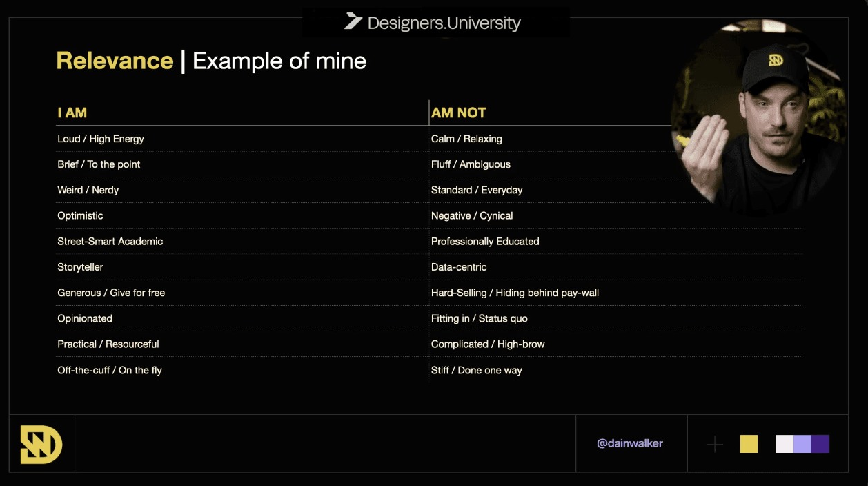The width and height of the screenshot is (868, 486).
Task: Click the Street-Smart Academic entry
Action: (110, 242)
